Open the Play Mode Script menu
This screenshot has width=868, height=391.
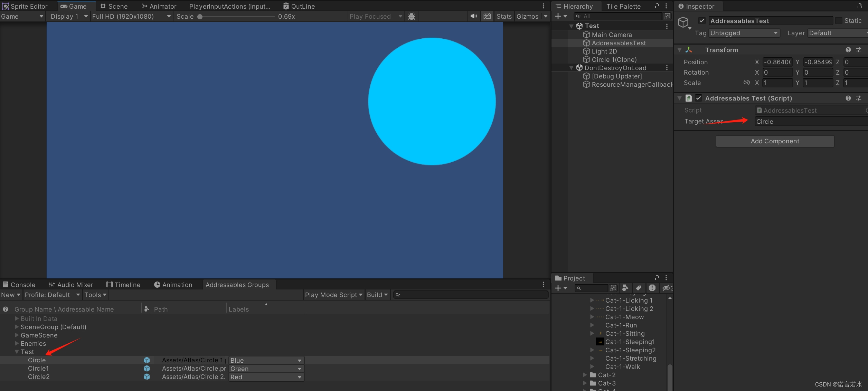(x=334, y=295)
